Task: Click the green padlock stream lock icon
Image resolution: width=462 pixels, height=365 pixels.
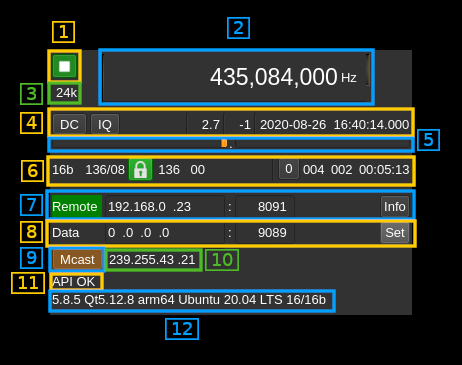Action: pos(140,170)
